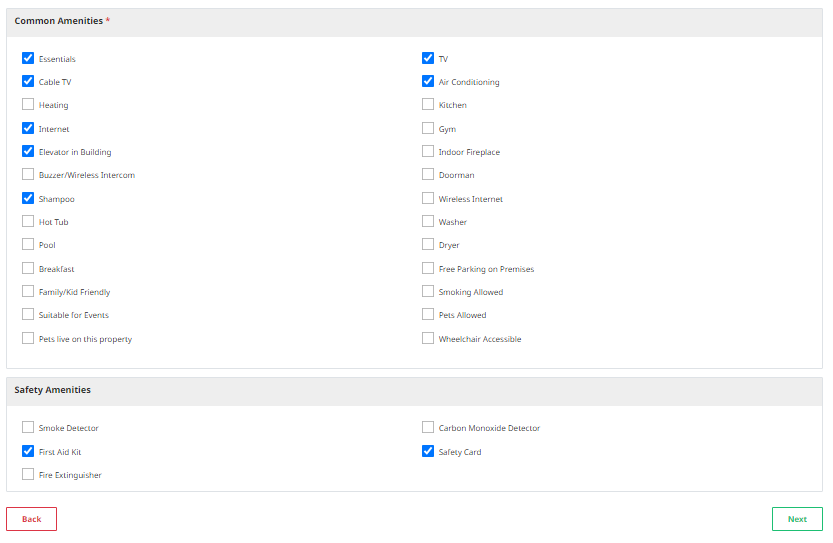Image resolution: width=833 pixels, height=543 pixels.
Task: Deselect Elevator in Building
Action: coord(28,152)
